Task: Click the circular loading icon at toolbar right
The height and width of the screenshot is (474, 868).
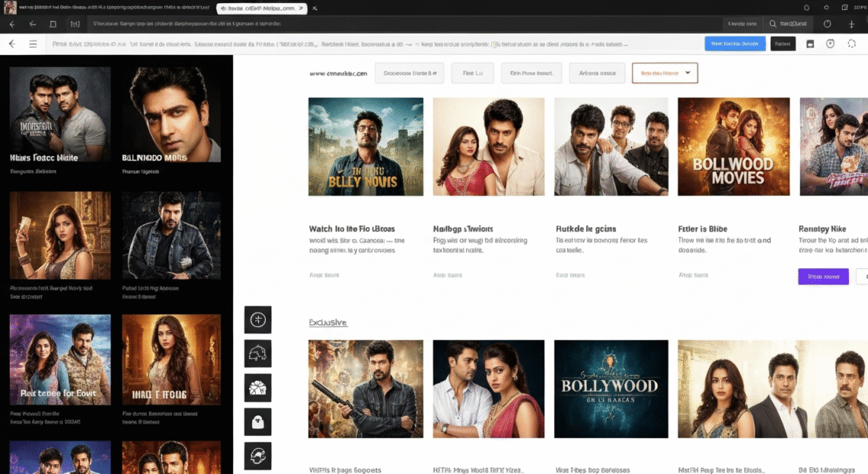Action: click(x=853, y=43)
